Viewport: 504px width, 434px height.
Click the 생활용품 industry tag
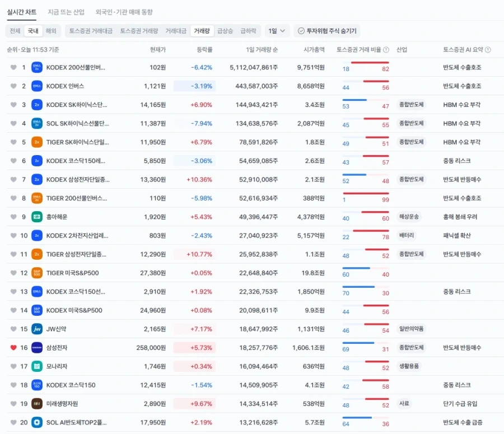409,366
